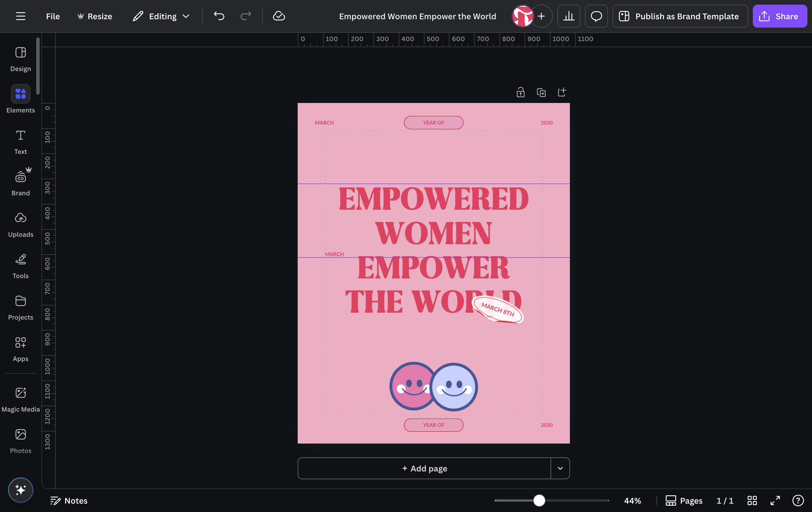Duplicate the page with the copy icon

pos(541,92)
